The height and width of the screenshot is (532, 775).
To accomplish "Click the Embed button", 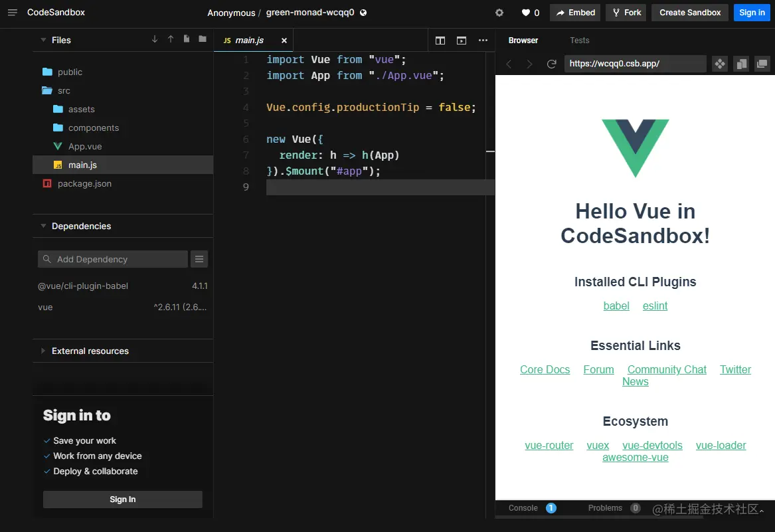I will [x=575, y=13].
